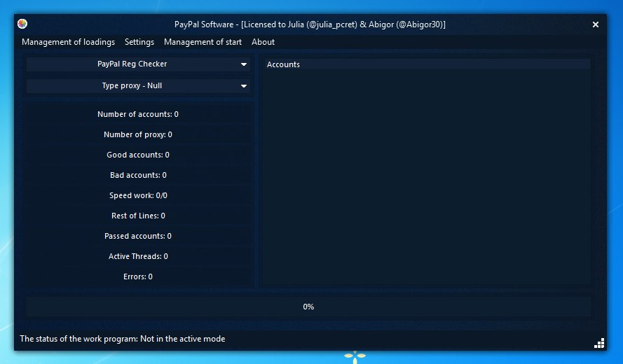Click the 'Passed accounts: 0' text
This screenshot has height=364, width=623.
(x=138, y=236)
